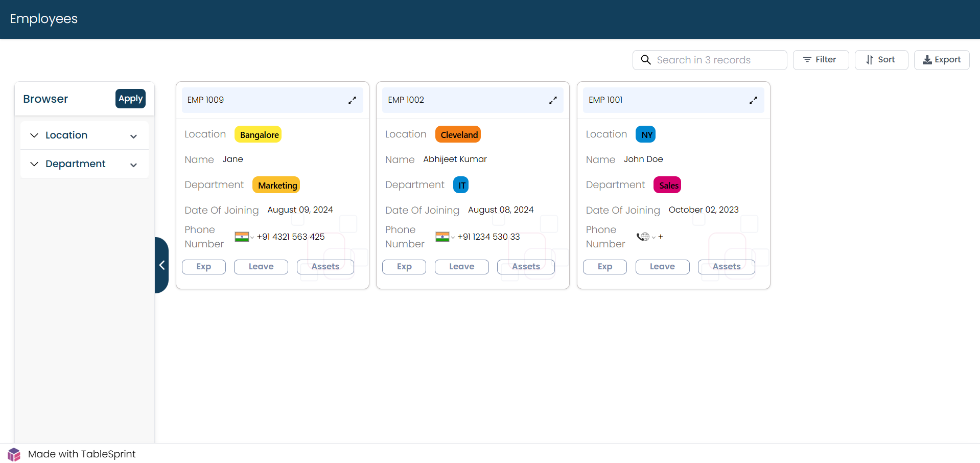The width and height of the screenshot is (980, 463).
Task: Open Sort options
Action: click(x=881, y=60)
